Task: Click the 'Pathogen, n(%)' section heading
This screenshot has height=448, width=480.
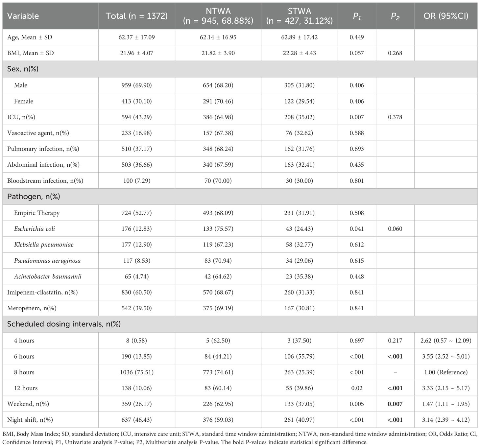Action: 34,197
